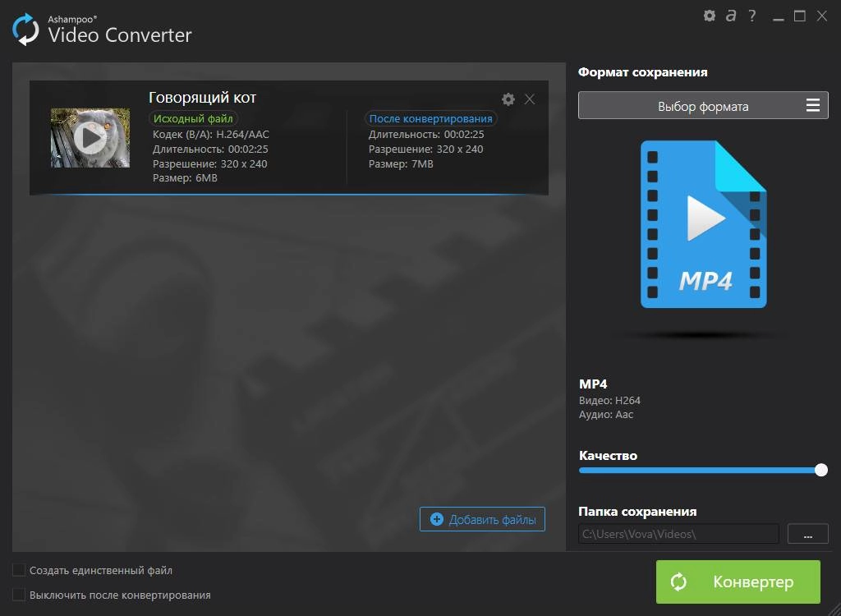Play the cat video thumbnail preview
The width and height of the screenshot is (841, 616).
click(90, 138)
